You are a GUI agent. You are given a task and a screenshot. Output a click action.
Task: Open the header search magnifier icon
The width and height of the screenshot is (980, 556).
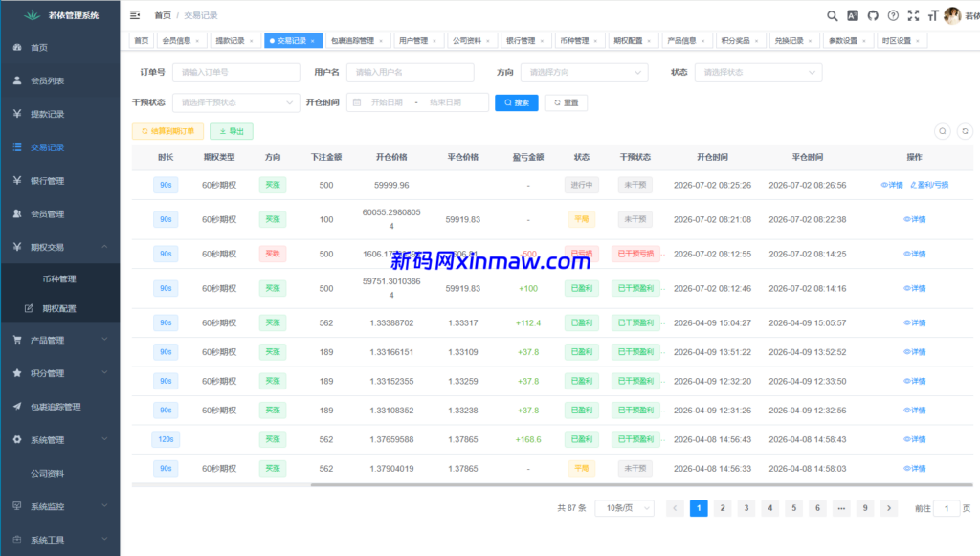[832, 15]
